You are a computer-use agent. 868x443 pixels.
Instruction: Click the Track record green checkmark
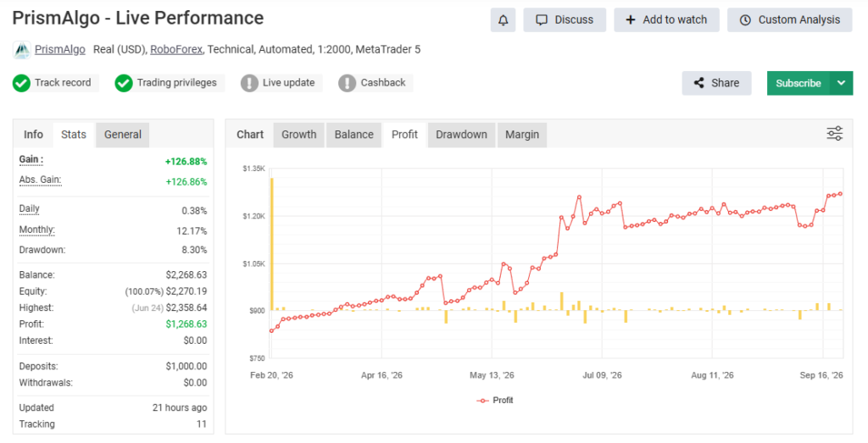[x=21, y=83]
